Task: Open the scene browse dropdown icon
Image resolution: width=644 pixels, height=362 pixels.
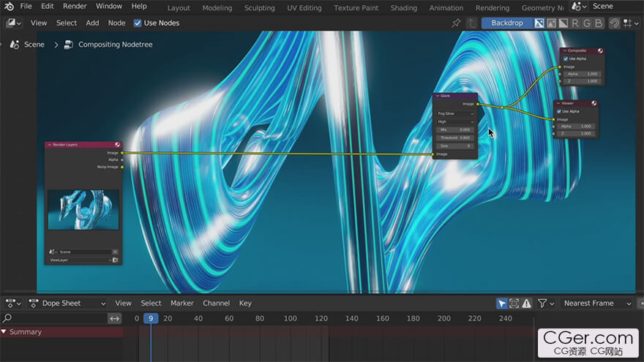Action: [579, 7]
